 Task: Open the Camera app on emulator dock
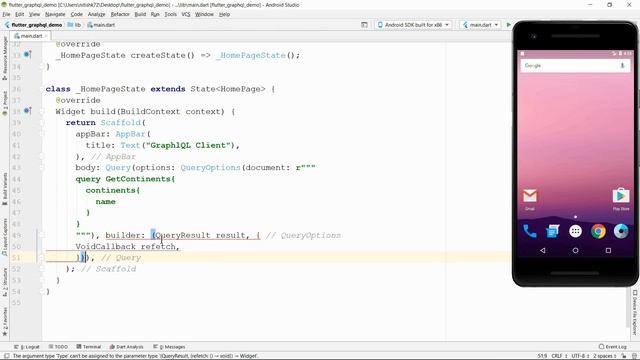coord(621,231)
